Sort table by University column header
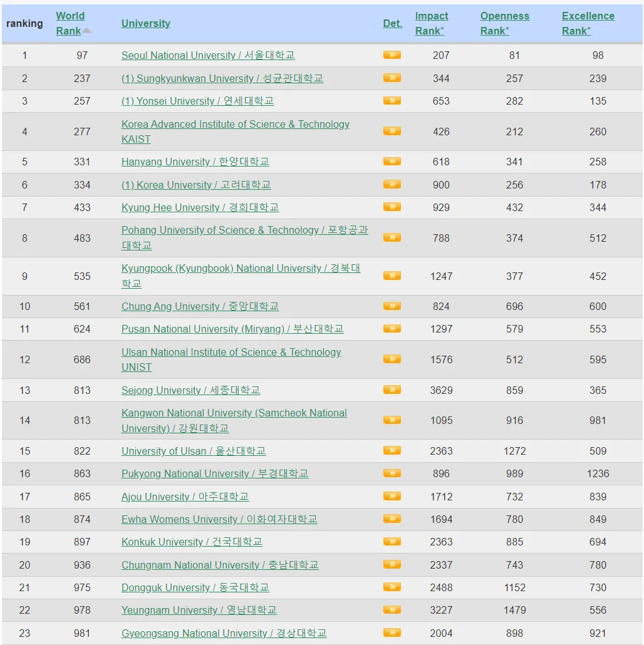The height and width of the screenshot is (645, 644). click(x=146, y=23)
